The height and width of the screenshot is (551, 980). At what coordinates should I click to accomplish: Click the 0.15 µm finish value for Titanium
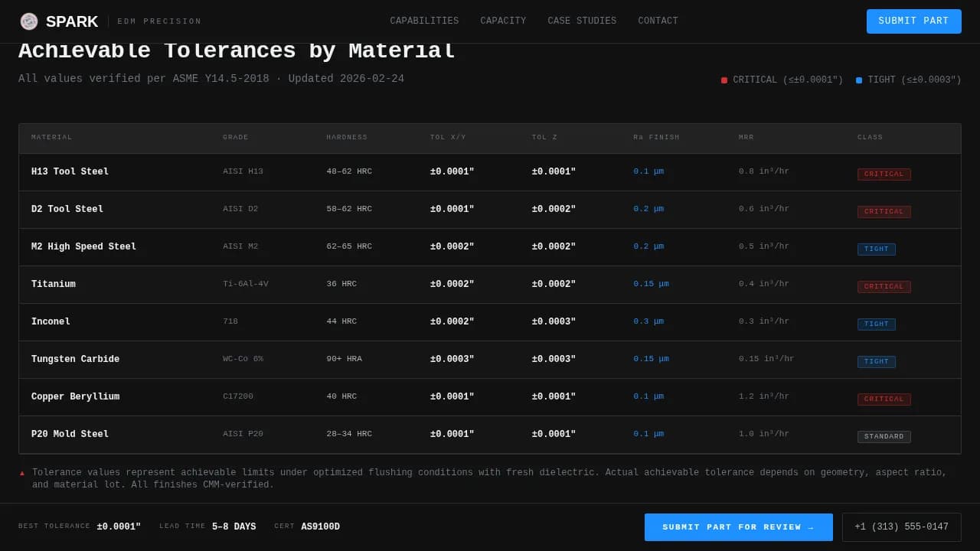(x=651, y=284)
